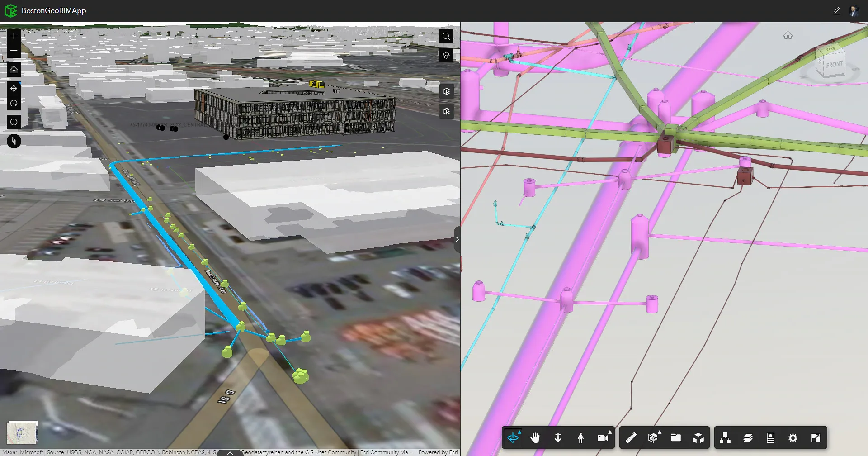The image size is (868, 456).
Task: Expand the bottom panel chevron on map
Action: (230, 452)
